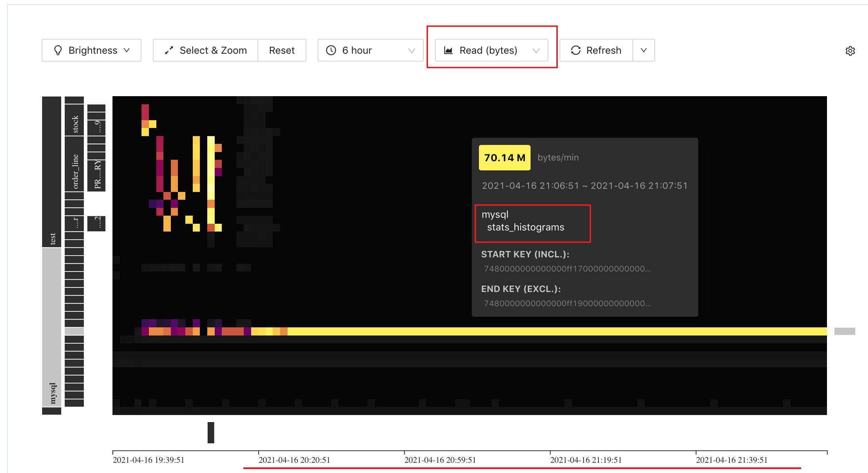This screenshot has height=473, width=868.
Task: Select the mysql database label bar
Action: click(52, 327)
